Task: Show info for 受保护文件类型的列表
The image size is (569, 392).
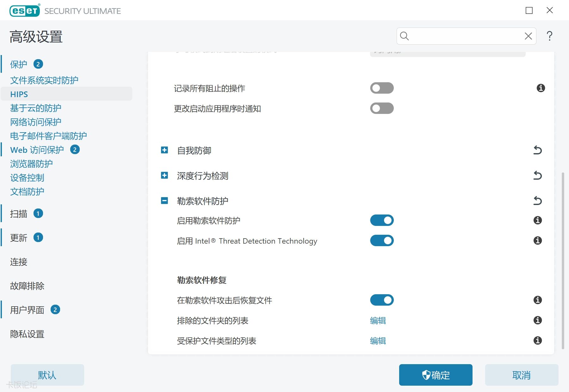Action: pyautogui.click(x=537, y=340)
